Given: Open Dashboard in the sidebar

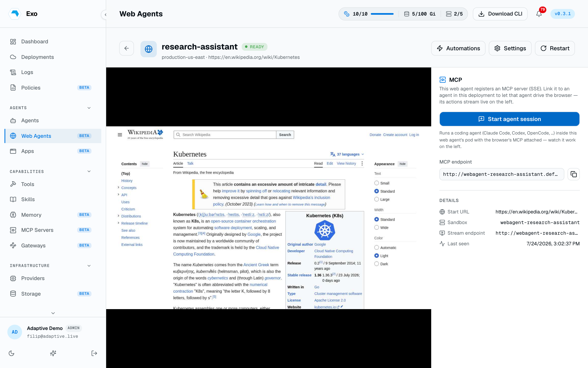Looking at the screenshot, I should pos(53,42).
